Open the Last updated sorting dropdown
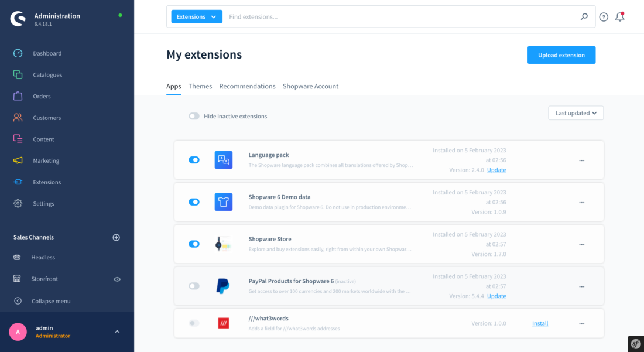 (576, 113)
